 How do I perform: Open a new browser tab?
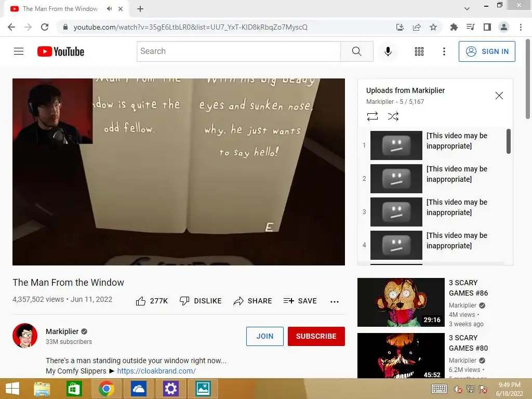[x=140, y=9]
